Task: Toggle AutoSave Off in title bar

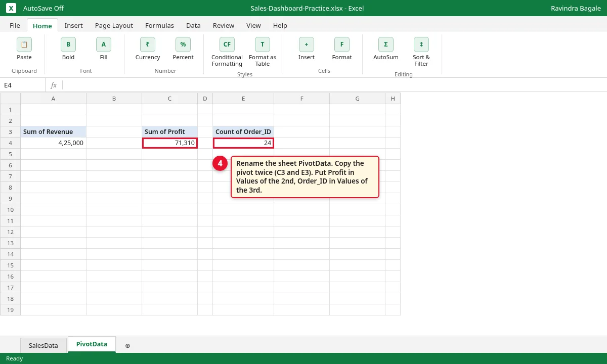Action: click(44, 8)
